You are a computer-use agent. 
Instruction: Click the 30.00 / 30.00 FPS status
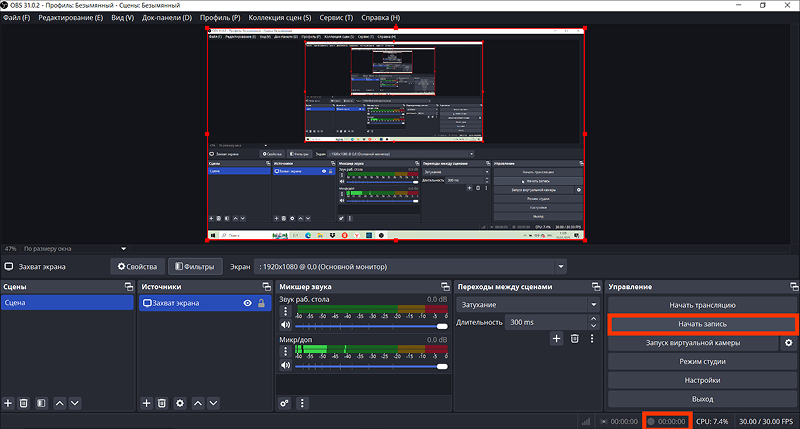tap(766, 421)
